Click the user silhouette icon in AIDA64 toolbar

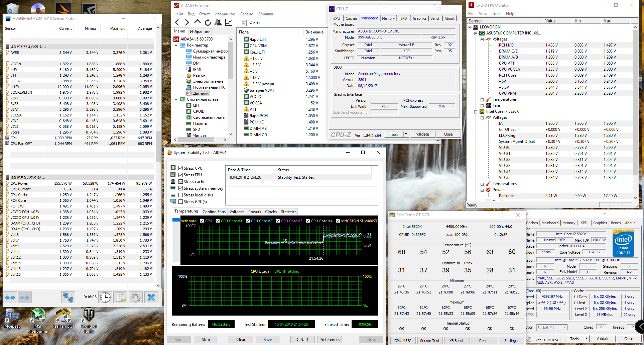point(218,22)
